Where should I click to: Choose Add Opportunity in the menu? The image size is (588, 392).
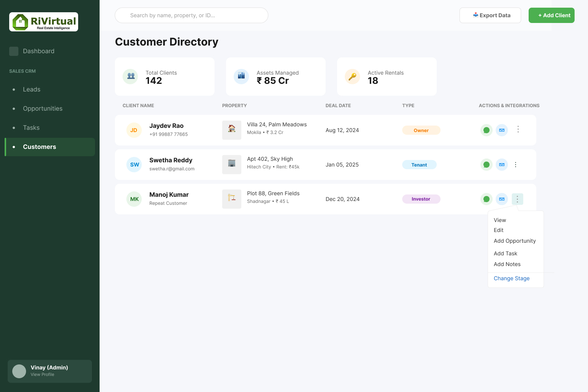[x=515, y=241]
